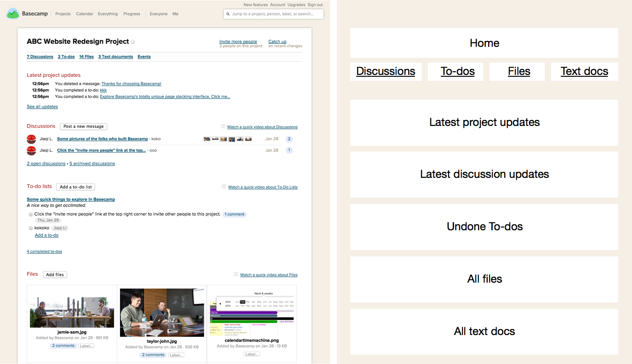This screenshot has width=632, height=364.
Task: Open Progress in top navigation
Action: pos(131,14)
